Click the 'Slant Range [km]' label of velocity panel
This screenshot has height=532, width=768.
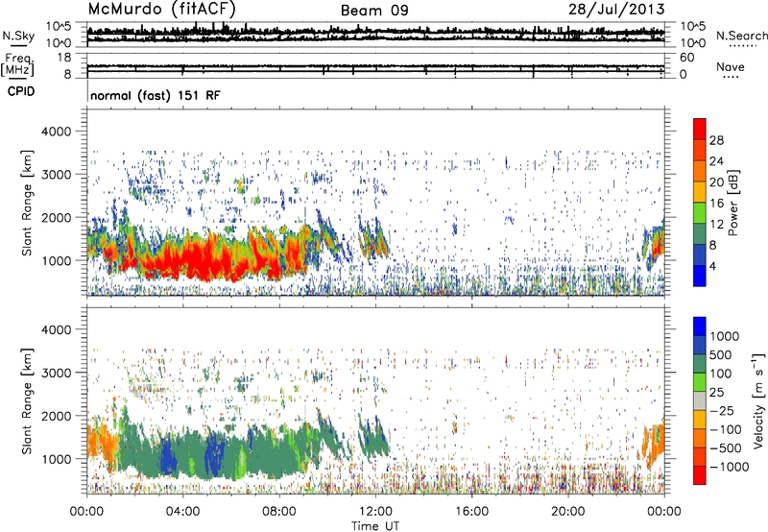pyautogui.click(x=27, y=401)
